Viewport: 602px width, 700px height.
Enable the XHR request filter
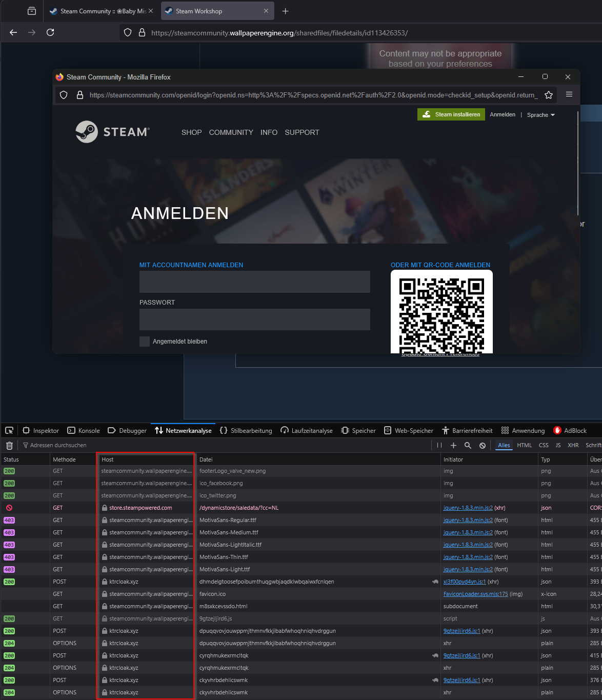coord(573,446)
